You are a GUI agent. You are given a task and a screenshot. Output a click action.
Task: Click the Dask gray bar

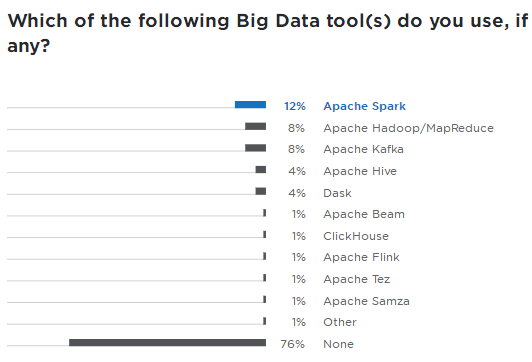tap(261, 191)
